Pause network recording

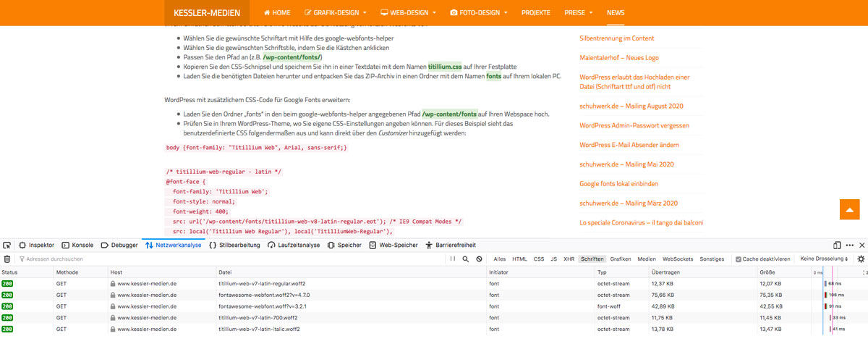[x=453, y=259]
